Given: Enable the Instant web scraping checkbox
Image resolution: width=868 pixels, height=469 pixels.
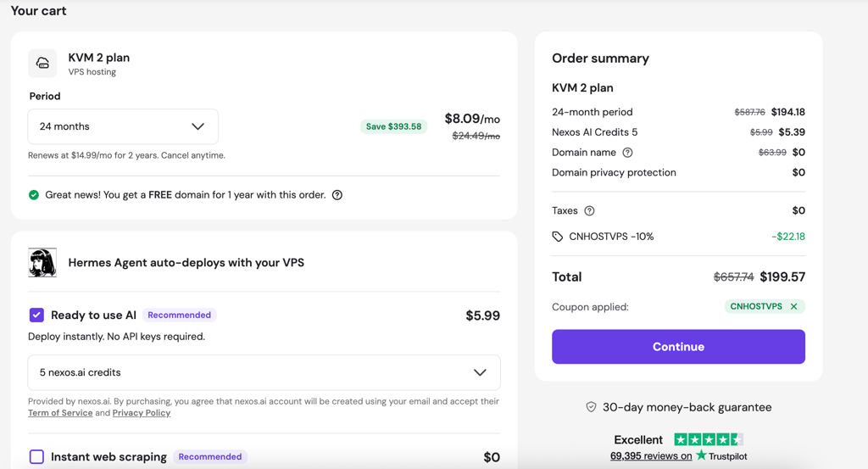Looking at the screenshot, I should pyautogui.click(x=36, y=457).
